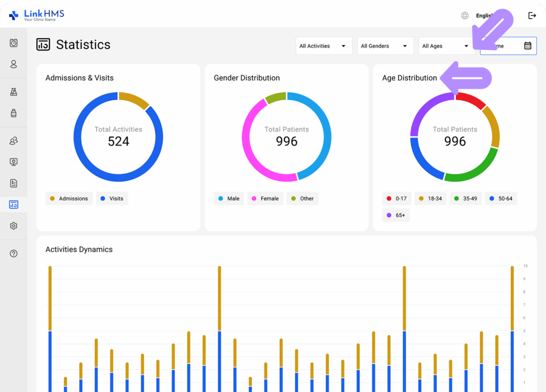This screenshot has height=392, width=546.
Task: Open the laboratory flask icon
Action: 13,91
